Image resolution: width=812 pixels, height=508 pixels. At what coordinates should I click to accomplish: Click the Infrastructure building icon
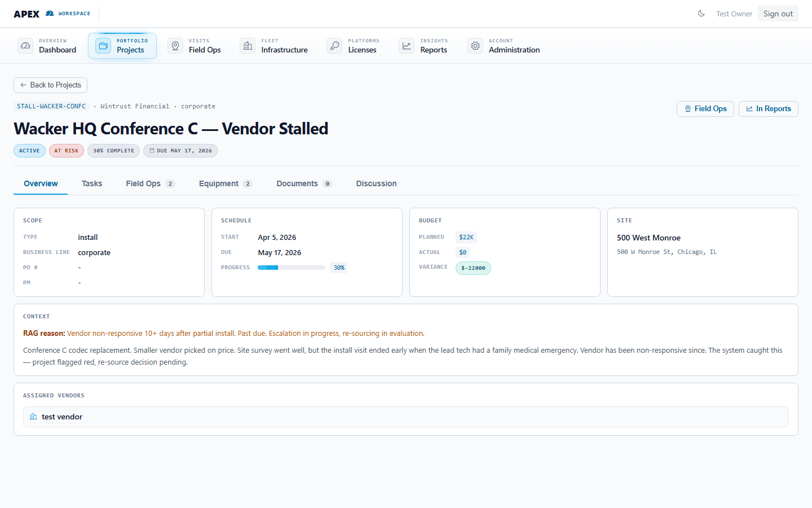pyautogui.click(x=248, y=46)
